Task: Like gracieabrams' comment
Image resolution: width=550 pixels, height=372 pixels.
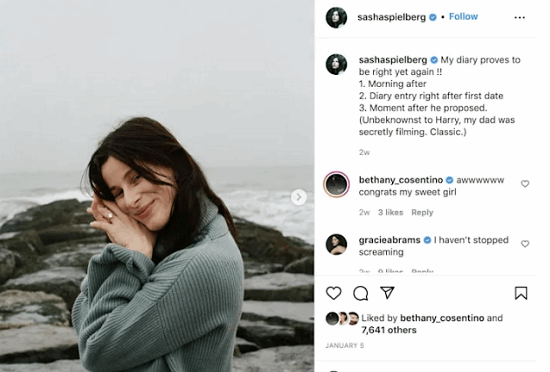Action: click(x=525, y=244)
